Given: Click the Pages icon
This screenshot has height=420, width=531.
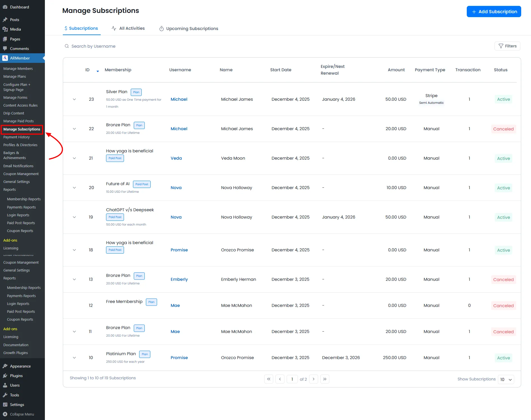Looking at the screenshot, I should coord(5,39).
